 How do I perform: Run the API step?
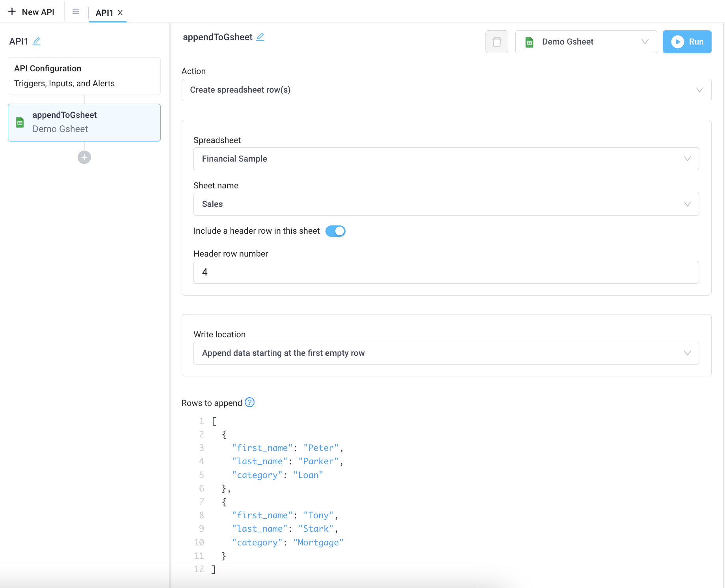687,42
